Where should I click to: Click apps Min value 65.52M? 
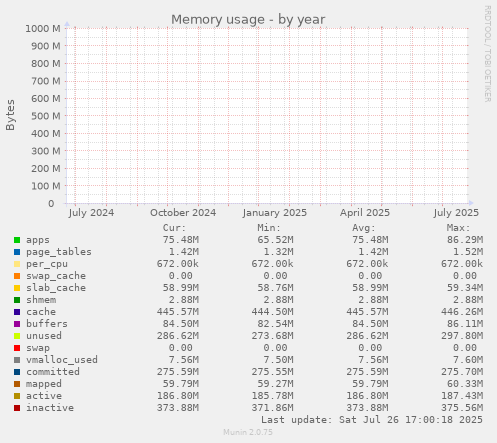tap(275, 240)
